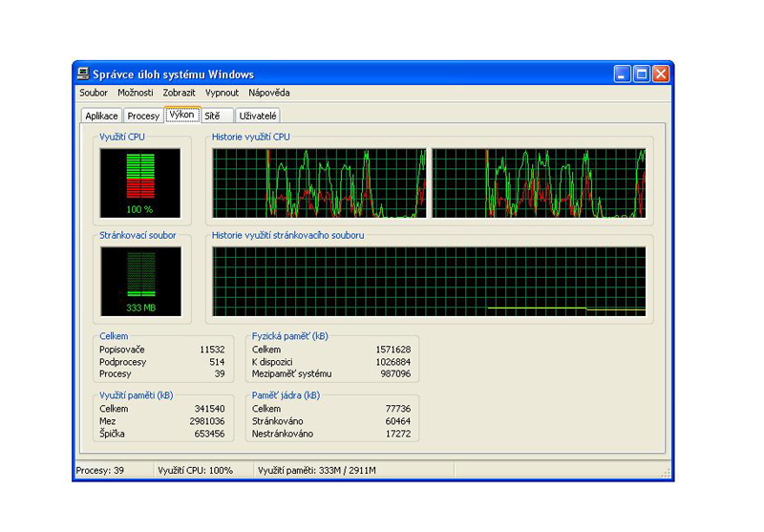Maximize the Task Manager window

641,74
